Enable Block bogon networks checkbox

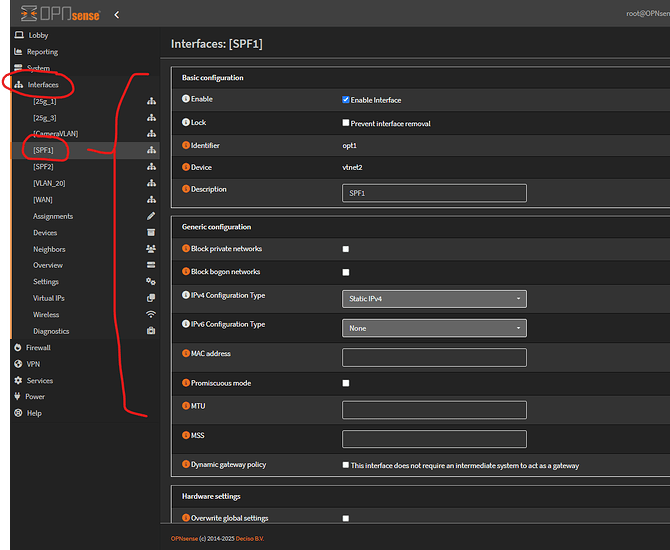(346, 272)
